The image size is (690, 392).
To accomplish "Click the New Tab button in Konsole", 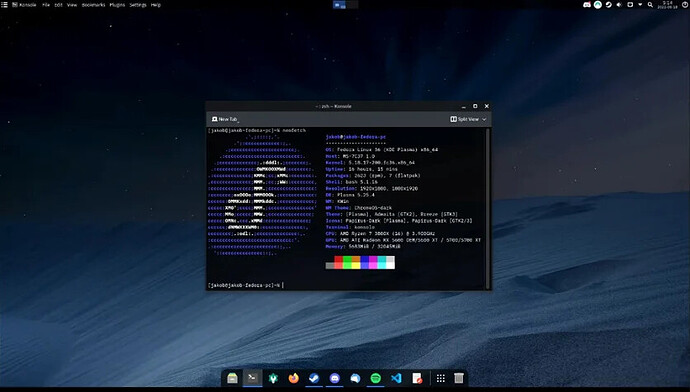I will pos(225,119).
